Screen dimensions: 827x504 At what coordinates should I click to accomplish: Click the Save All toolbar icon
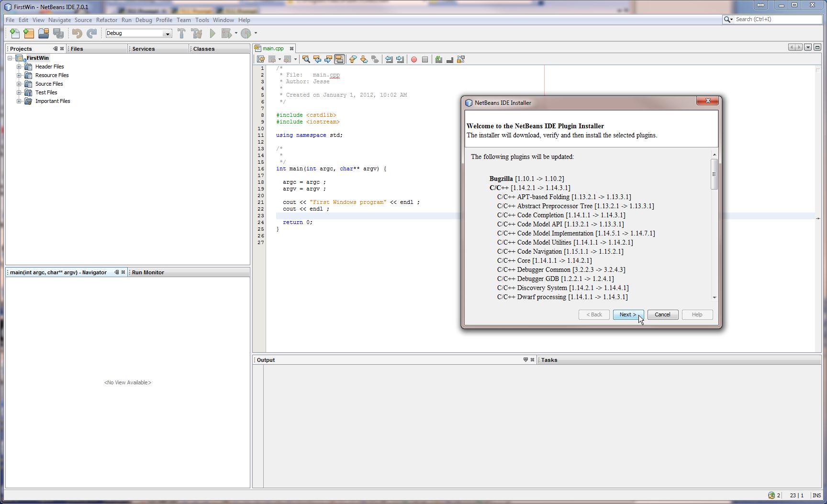click(x=58, y=33)
